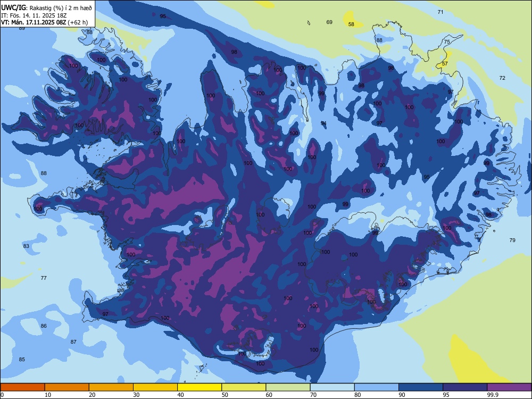
Task: Click the legend scale label "80"
Action: coord(358,395)
